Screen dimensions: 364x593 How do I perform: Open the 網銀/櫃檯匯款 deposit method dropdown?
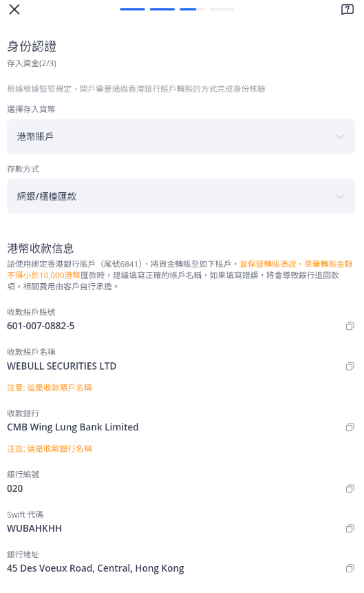tap(181, 196)
